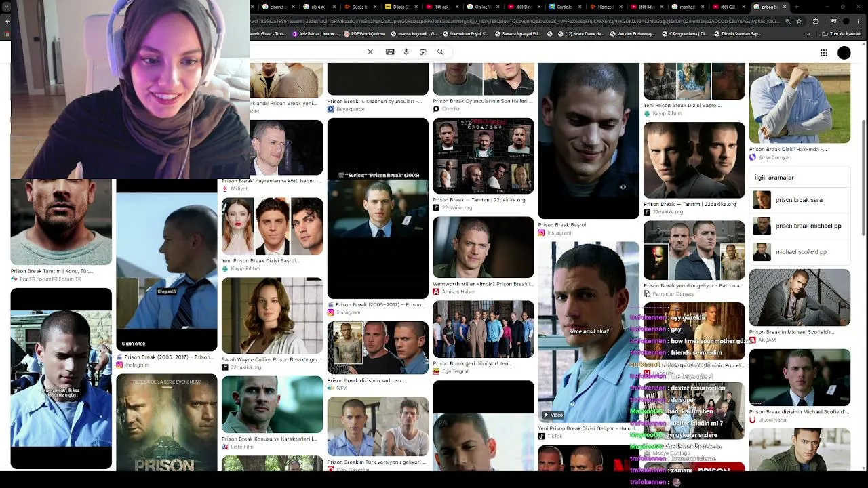The image size is (868, 488).
Task: Click the magnifier search button in the search box
Action: [x=440, y=52]
